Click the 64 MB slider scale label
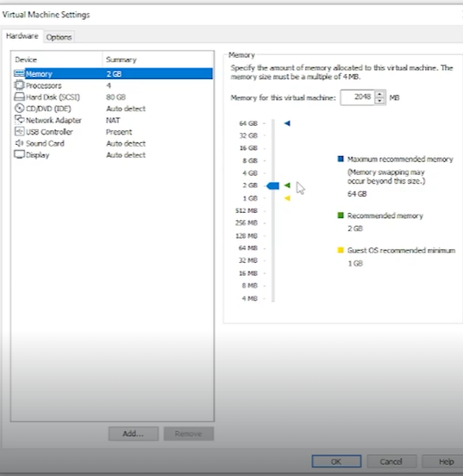Viewport: 463px width, 476px height. pyautogui.click(x=248, y=248)
